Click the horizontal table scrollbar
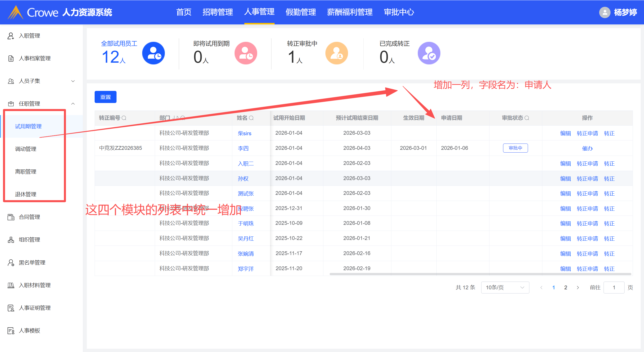 [480, 274]
